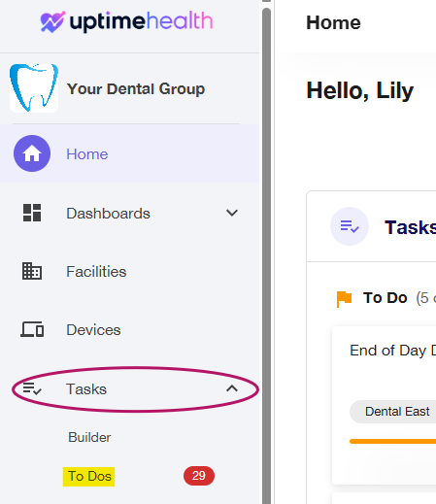Click the red 29 badge
Screen dimensions: 436x504
pyautogui.click(x=199, y=476)
